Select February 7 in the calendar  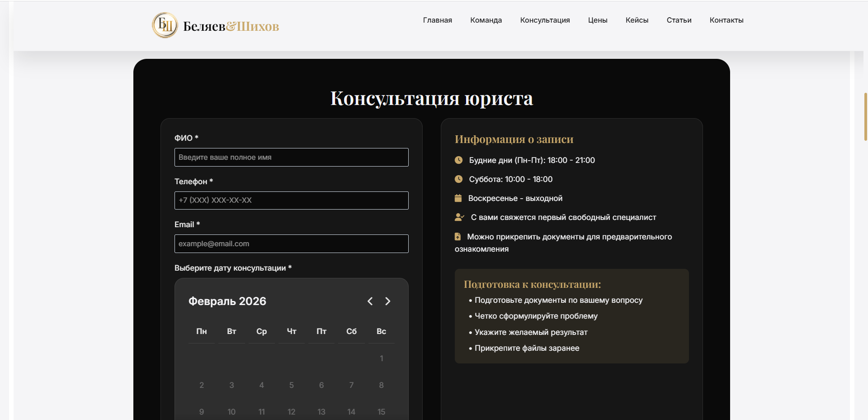click(x=351, y=385)
